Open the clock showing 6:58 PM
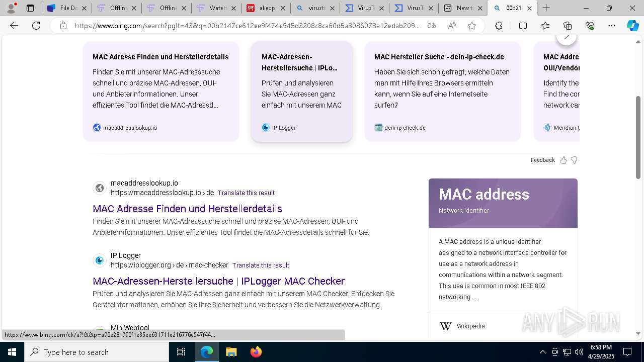Viewport: 644px width, 362px height. coord(601,352)
